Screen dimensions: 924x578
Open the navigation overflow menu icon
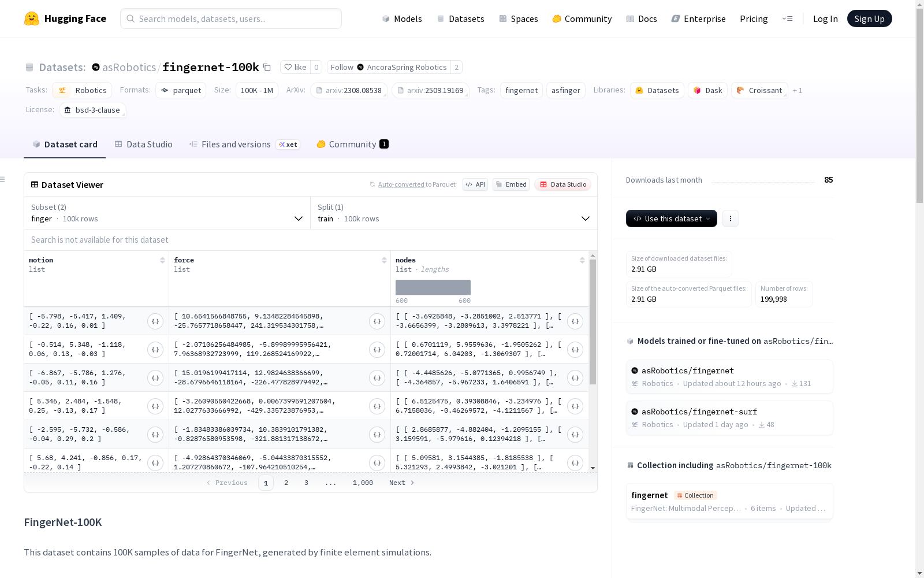tap(787, 18)
